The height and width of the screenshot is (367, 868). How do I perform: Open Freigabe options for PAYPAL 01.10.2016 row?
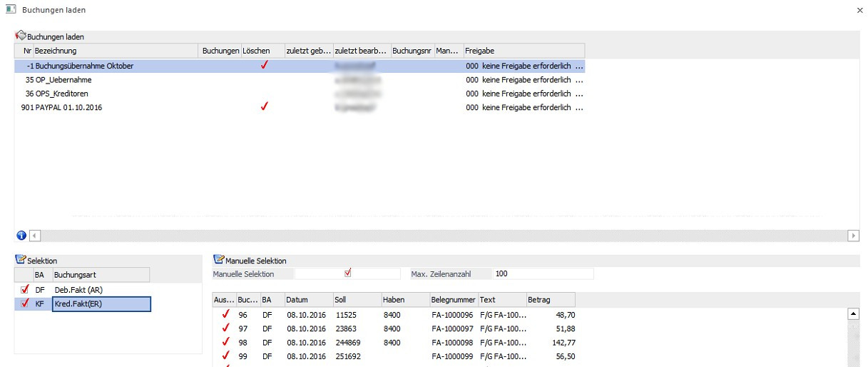click(579, 108)
